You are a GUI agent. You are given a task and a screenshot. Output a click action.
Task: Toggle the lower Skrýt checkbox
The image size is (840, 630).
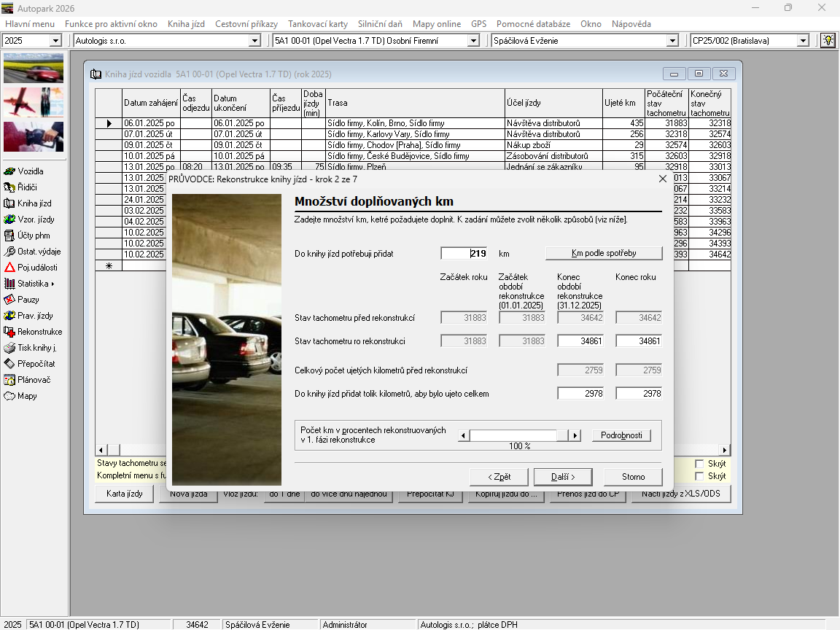tap(699, 476)
